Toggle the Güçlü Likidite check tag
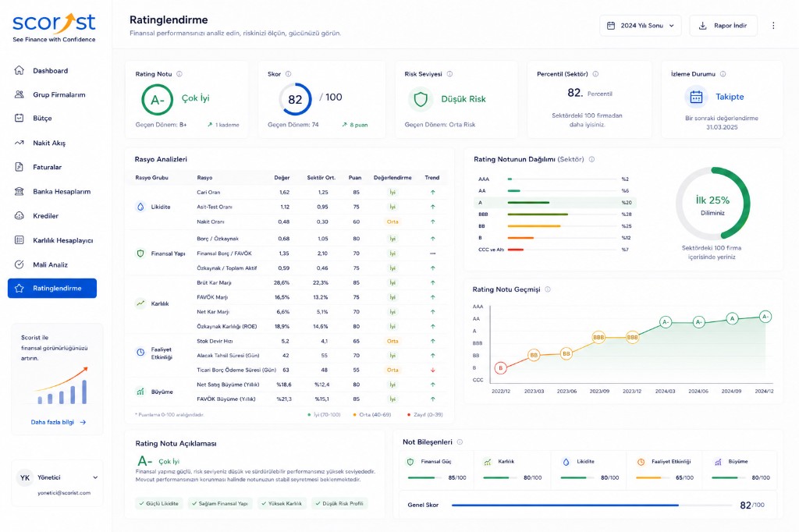This screenshot has width=799, height=532. (158, 503)
